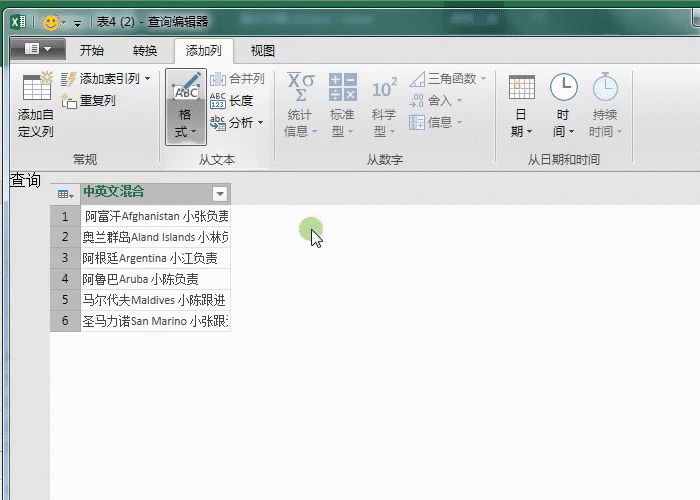Open the table menu at grid corner
The height and width of the screenshot is (500, 700).
(x=65, y=194)
